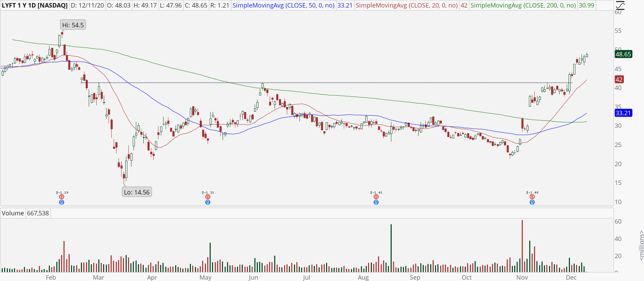Viewport: 644px width, 281px height.
Task: Open the chart style icon above the price axis
Action: coord(620,5)
